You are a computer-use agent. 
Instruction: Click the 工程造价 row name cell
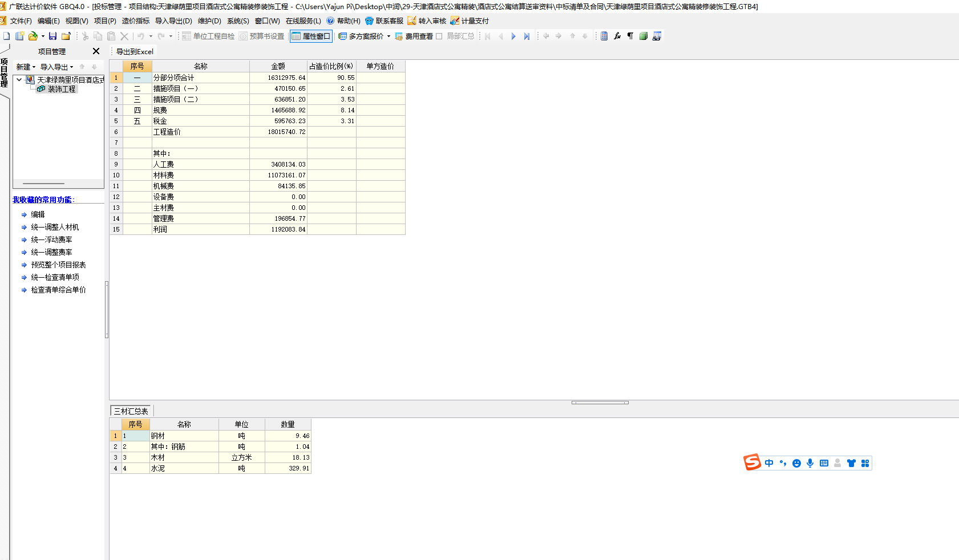coord(200,132)
